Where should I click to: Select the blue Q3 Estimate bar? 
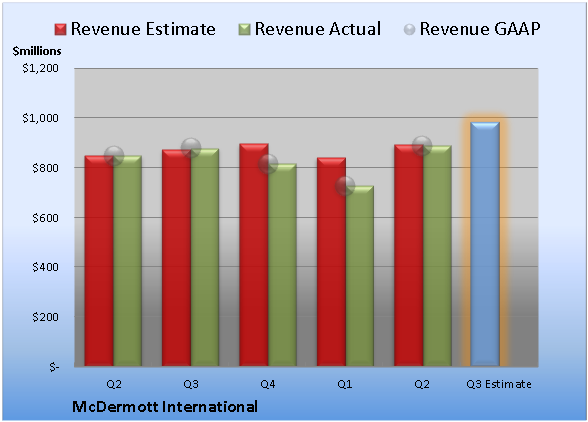tap(485, 244)
